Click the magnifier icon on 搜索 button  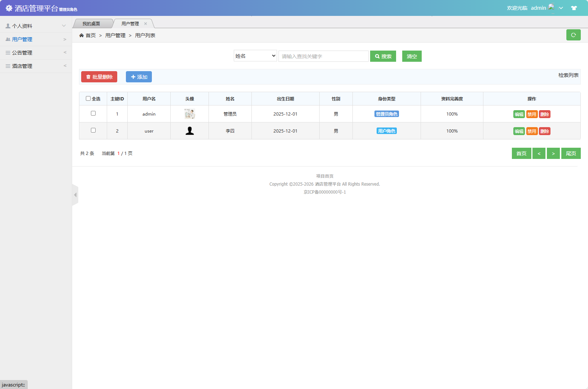[378, 56]
